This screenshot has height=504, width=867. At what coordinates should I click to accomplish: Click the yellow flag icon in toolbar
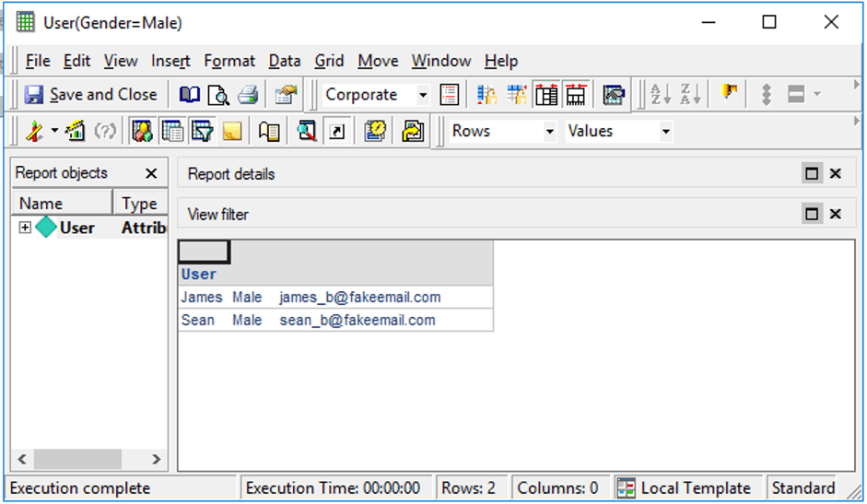point(730,94)
